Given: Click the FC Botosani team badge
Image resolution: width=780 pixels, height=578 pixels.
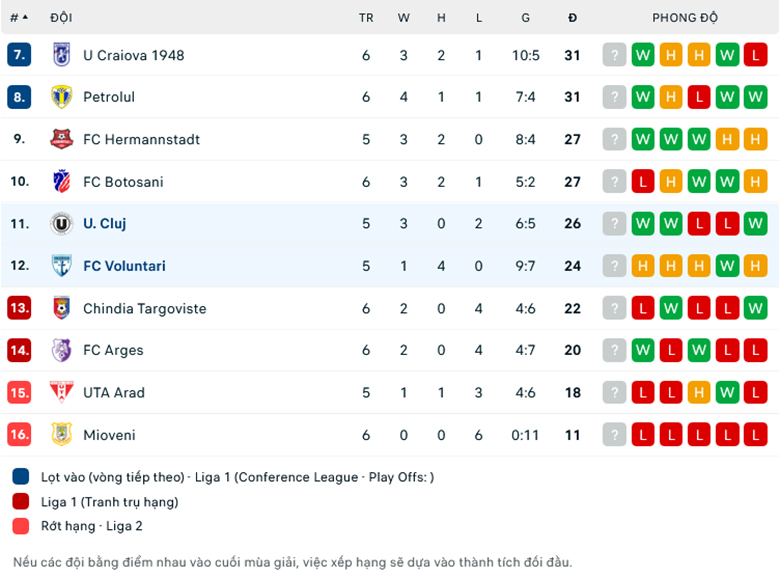Looking at the screenshot, I should pos(62,182).
